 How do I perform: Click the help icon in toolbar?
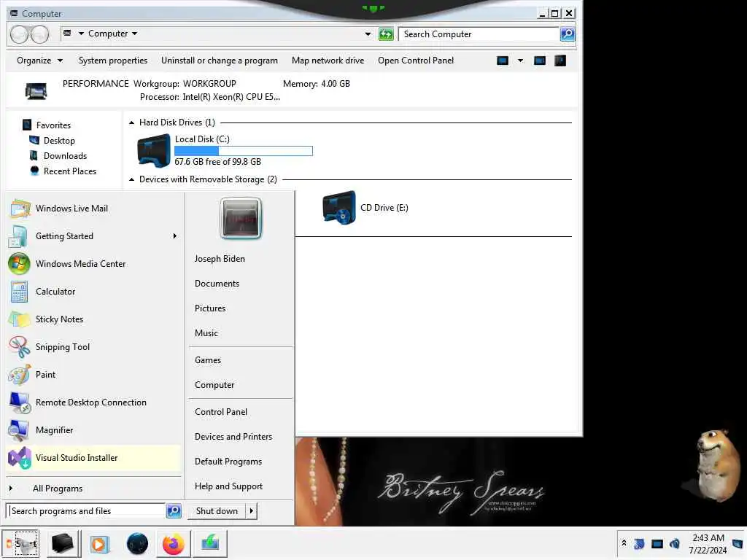560,61
